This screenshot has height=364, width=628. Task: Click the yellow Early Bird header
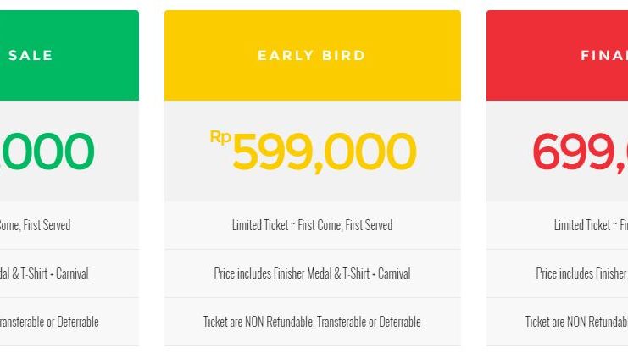313,55
